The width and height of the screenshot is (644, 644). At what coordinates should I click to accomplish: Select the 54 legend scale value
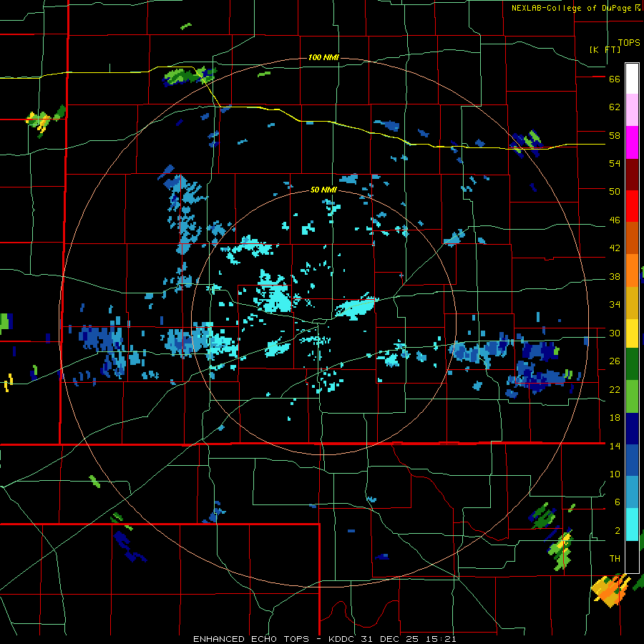(615, 163)
